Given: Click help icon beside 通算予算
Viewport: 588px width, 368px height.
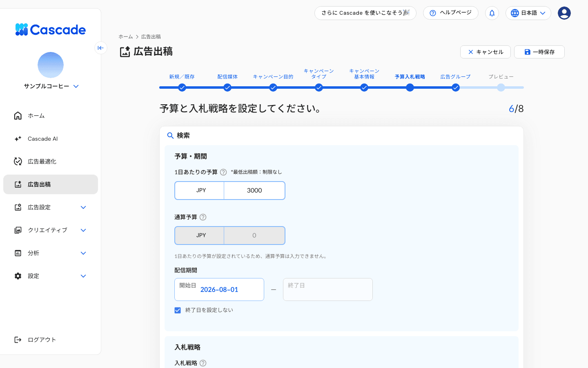Looking at the screenshot, I should [x=203, y=217].
